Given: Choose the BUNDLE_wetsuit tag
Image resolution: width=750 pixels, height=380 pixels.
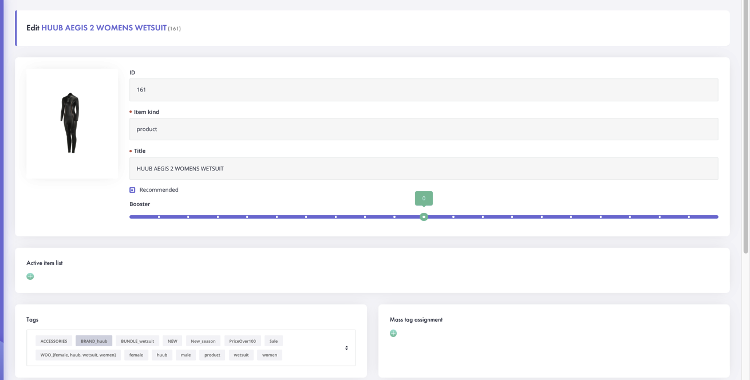Looking at the screenshot, I should click(137, 341).
